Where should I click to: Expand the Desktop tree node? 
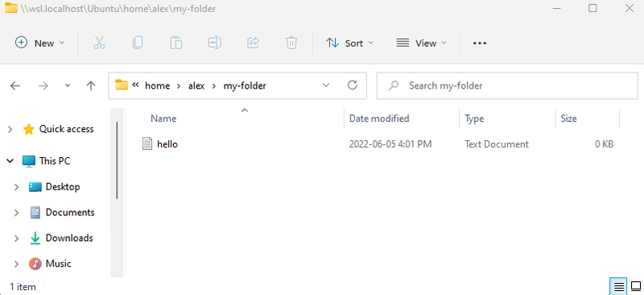pyautogui.click(x=16, y=187)
